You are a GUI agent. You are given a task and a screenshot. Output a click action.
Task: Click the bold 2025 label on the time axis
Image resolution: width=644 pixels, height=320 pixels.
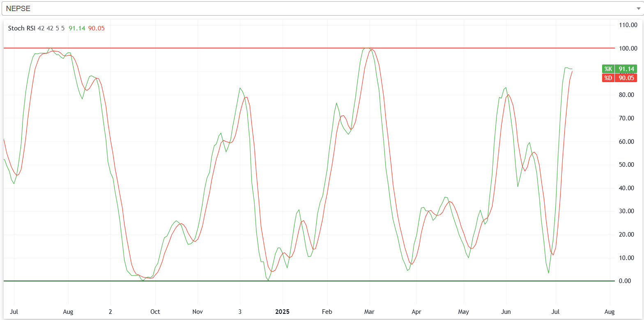(x=283, y=312)
